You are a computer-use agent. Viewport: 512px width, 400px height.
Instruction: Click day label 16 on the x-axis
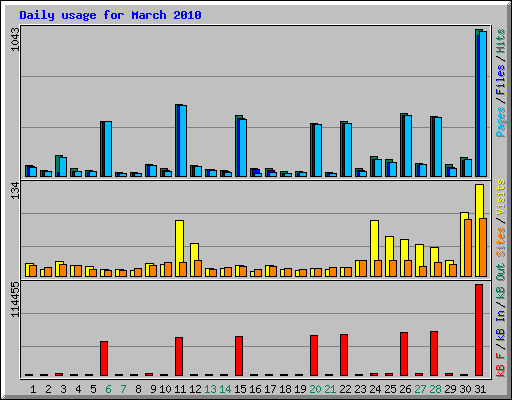255,389
